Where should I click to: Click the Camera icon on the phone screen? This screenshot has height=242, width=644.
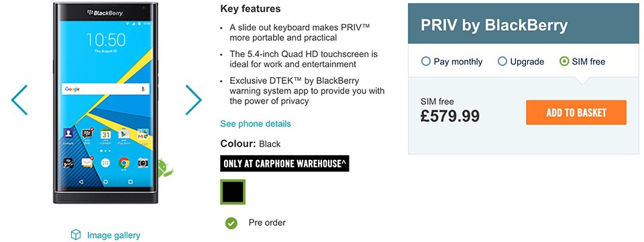(x=143, y=163)
